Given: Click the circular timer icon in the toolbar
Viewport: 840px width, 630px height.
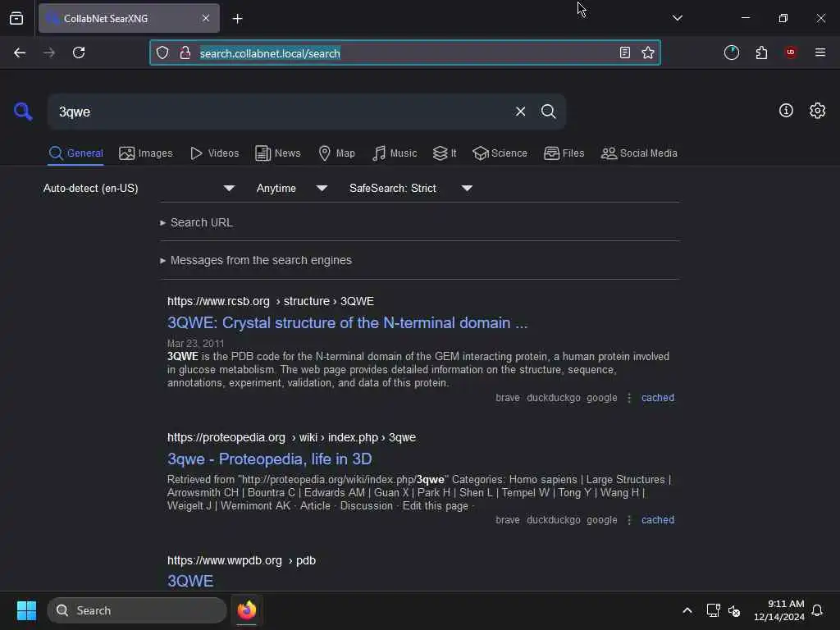Looking at the screenshot, I should (732, 52).
